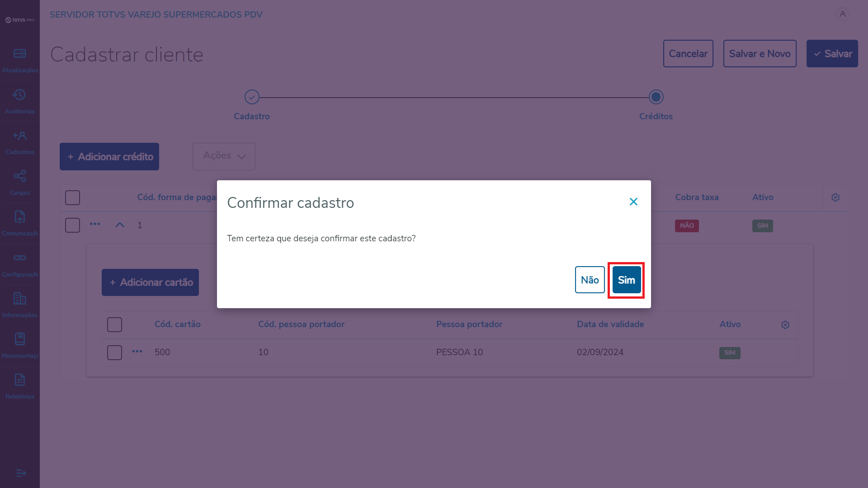Expand the sidebar menu arrow icon
The image size is (868, 488).
point(21,473)
